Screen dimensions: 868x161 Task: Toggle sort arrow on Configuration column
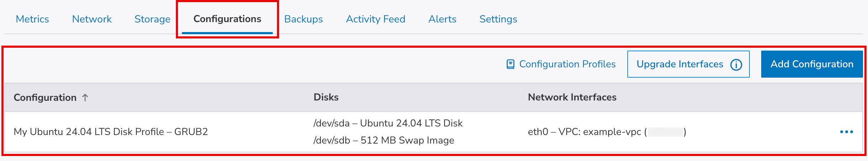pyautogui.click(x=85, y=98)
